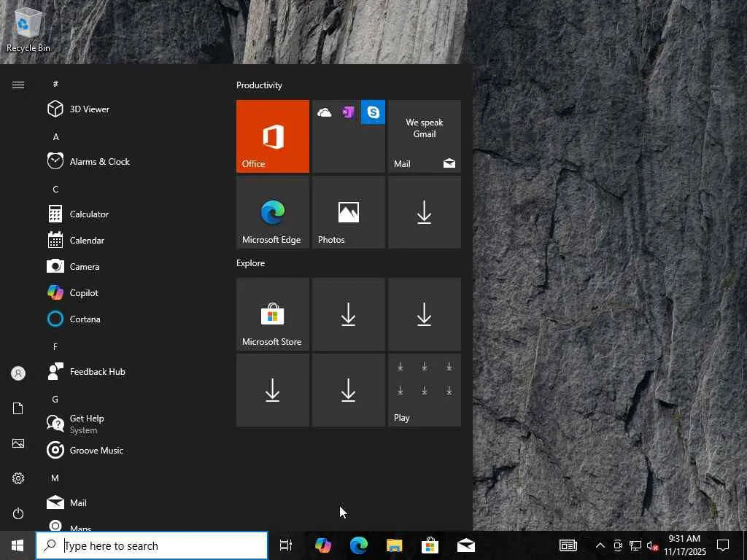Open the Mail live tile
The width and height of the screenshot is (747, 560).
(x=425, y=136)
